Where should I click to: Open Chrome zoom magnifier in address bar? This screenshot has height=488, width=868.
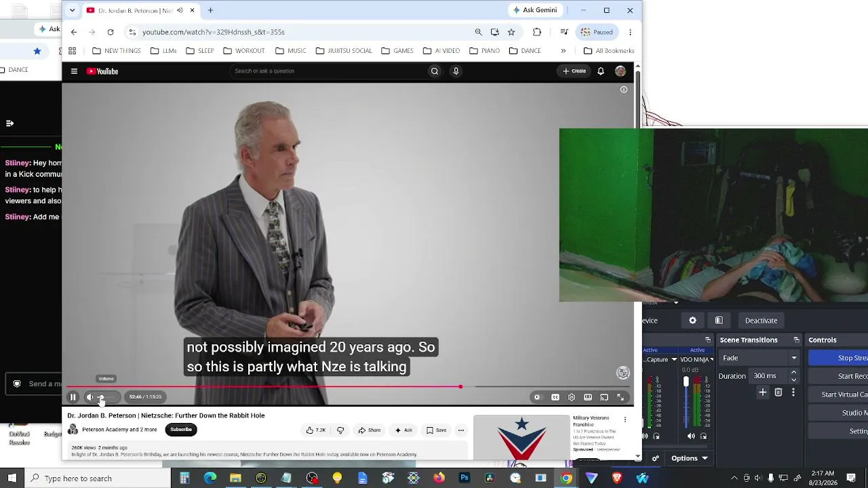[x=479, y=32]
